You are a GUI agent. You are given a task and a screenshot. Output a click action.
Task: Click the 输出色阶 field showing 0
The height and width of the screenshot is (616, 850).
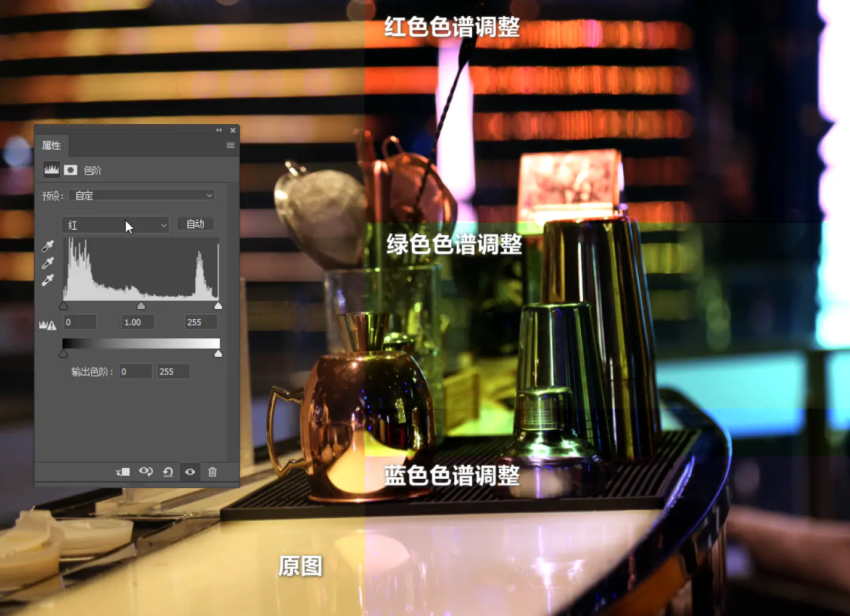click(135, 371)
